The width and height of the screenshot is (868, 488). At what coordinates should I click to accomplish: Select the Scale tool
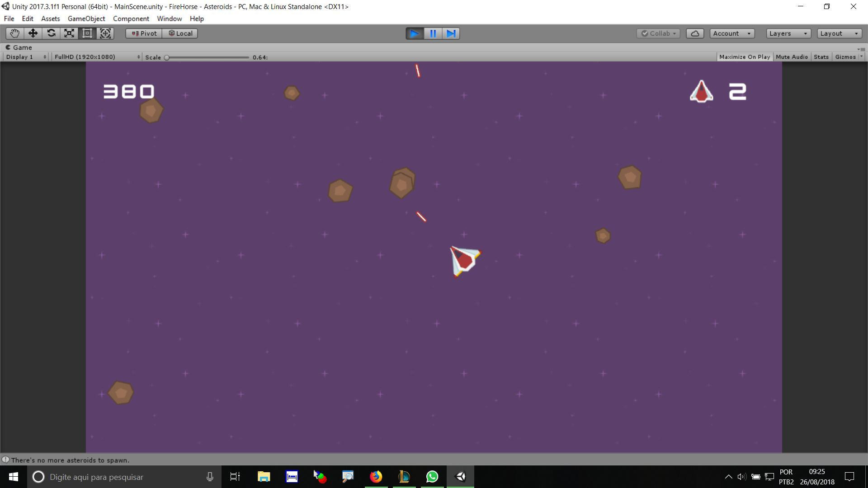click(69, 33)
